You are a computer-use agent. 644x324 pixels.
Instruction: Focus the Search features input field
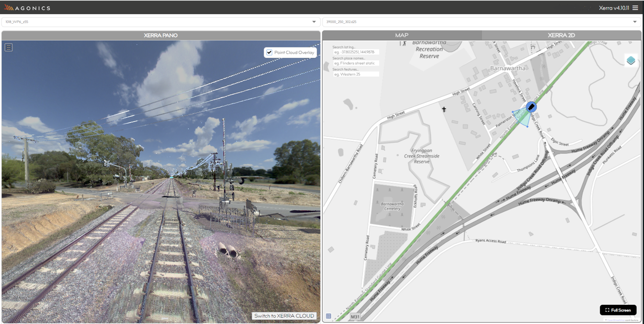tap(356, 74)
